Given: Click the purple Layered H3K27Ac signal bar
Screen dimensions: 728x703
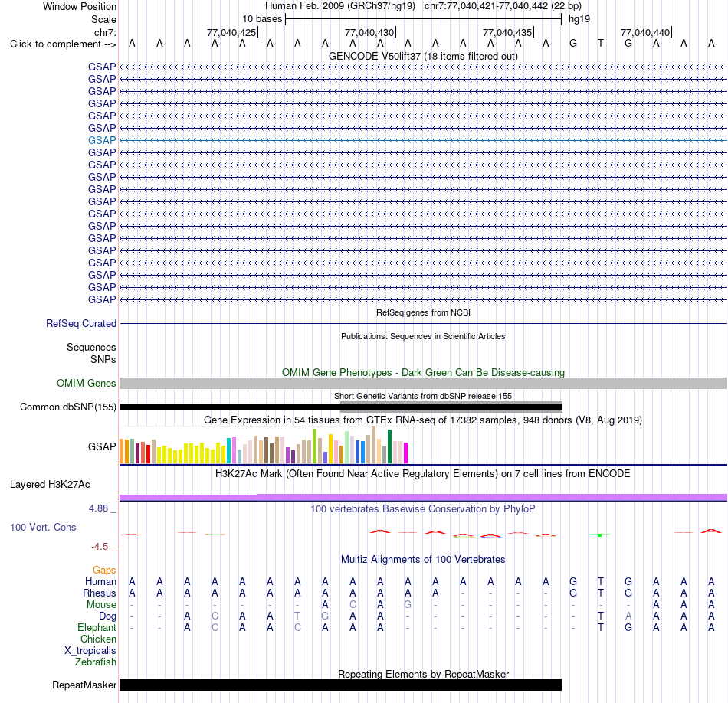Looking at the screenshot, I should click(x=423, y=498).
